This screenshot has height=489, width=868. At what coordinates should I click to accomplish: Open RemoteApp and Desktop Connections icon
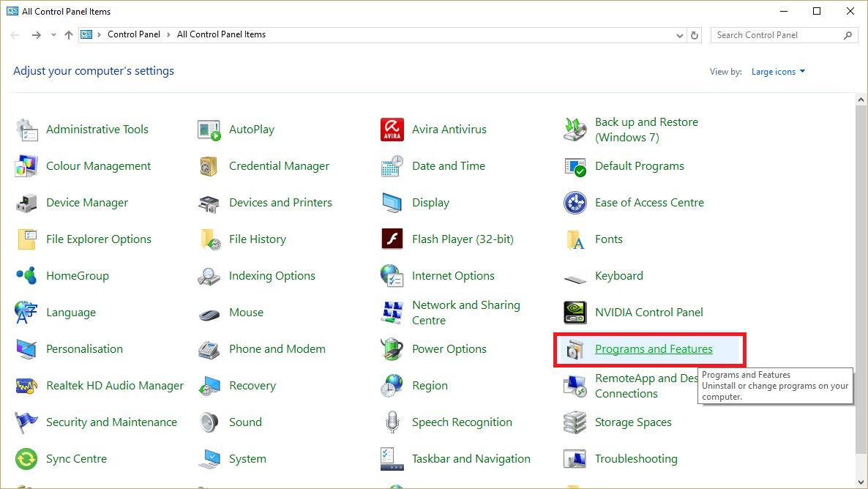(x=575, y=386)
